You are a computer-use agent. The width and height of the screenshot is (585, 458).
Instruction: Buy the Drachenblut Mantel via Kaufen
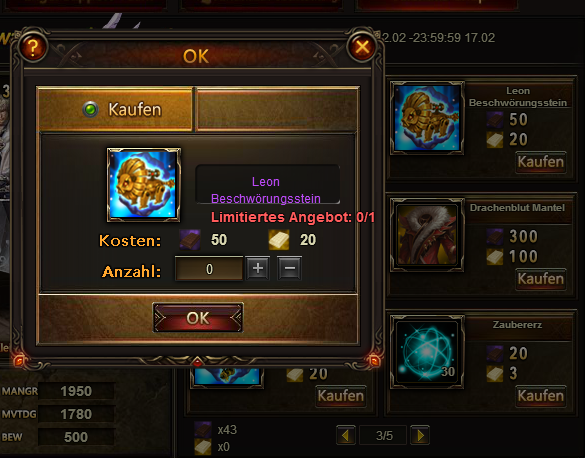541,279
